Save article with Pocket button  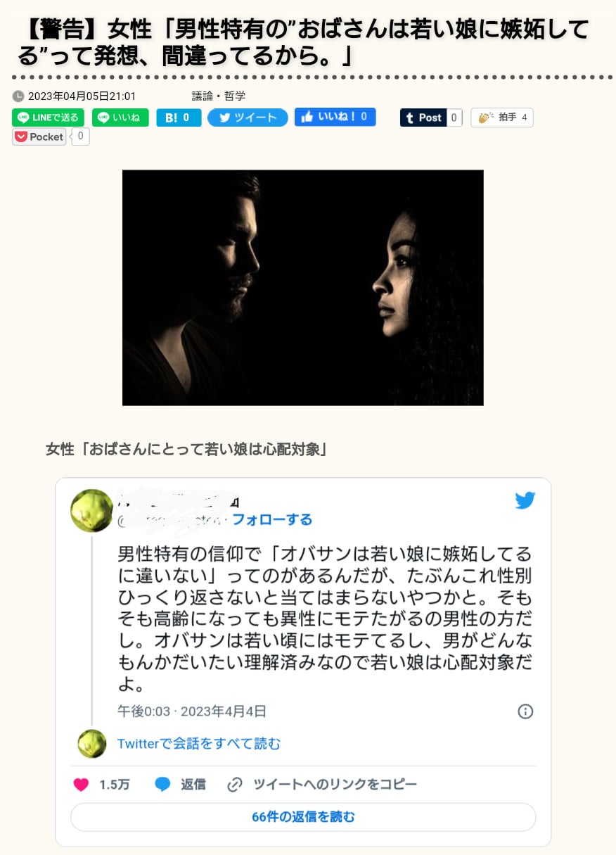pyautogui.click(x=39, y=137)
